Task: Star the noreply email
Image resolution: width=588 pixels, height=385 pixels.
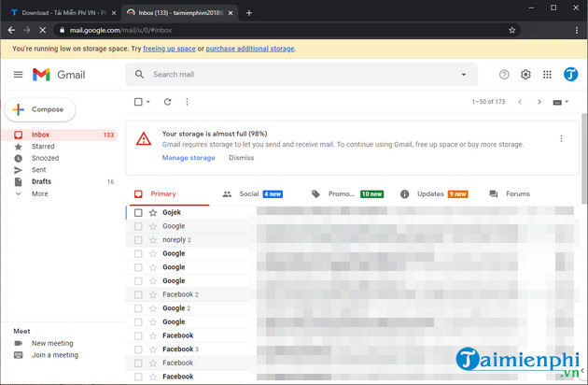Action: click(x=153, y=240)
